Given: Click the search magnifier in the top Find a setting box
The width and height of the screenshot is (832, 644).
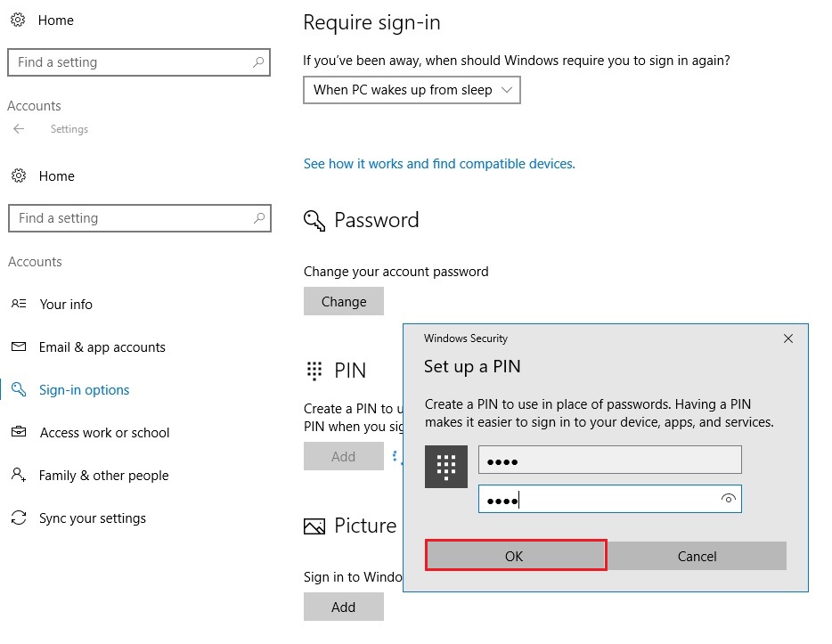Looking at the screenshot, I should [258, 62].
